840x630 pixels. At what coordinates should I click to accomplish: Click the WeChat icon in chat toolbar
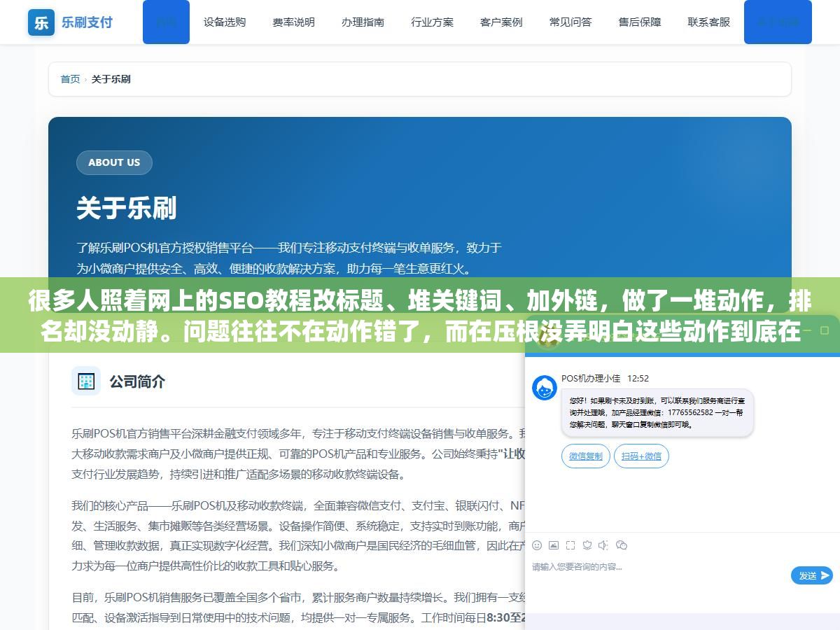click(x=621, y=545)
